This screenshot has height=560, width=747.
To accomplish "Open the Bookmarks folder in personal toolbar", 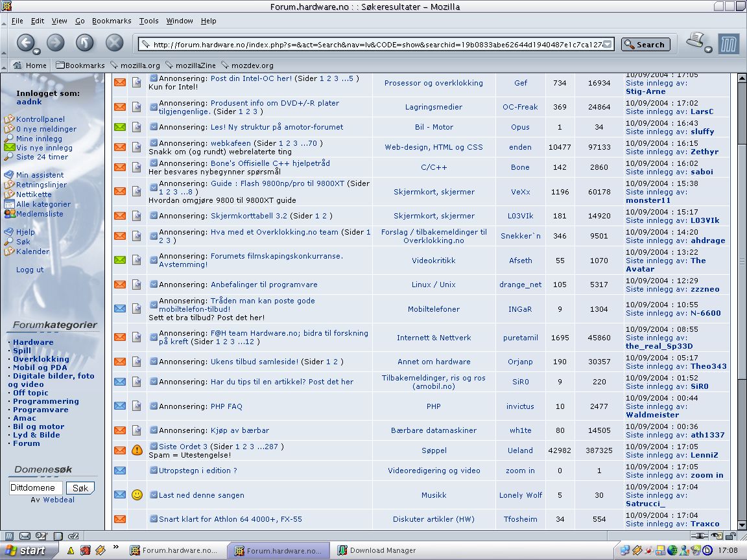I will click(80, 65).
